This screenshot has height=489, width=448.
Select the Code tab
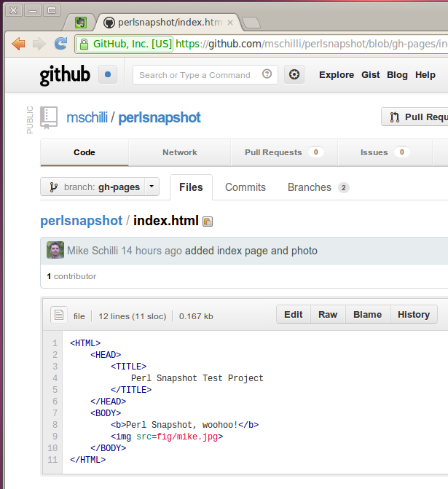85,152
